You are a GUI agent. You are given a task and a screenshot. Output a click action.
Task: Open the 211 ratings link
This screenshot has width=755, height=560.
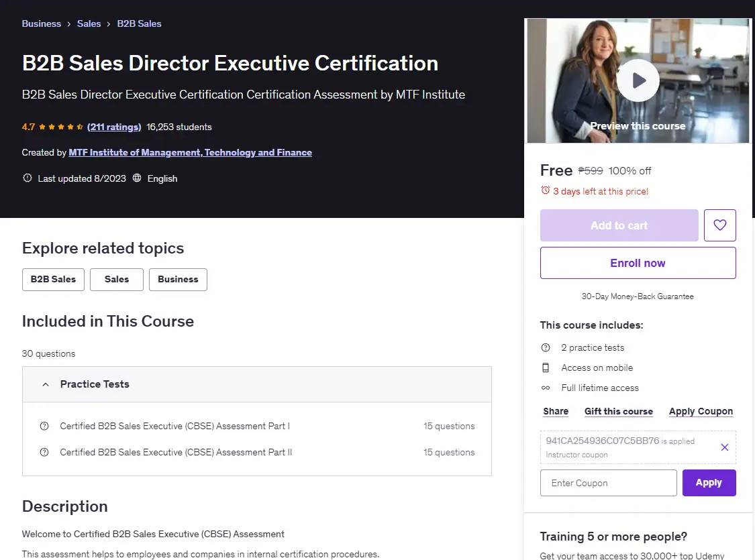(x=114, y=127)
